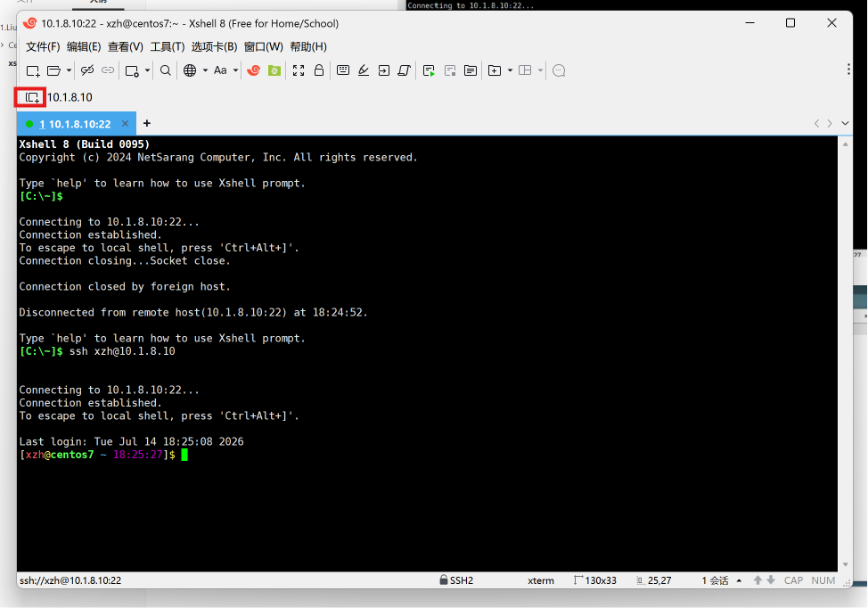Add a new tab with plus button
Viewport: 868px width, 608px height.
click(147, 124)
